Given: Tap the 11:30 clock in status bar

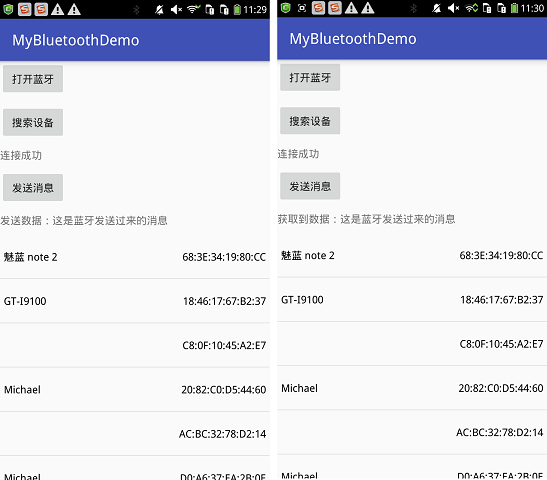Looking at the screenshot, I should coord(532,8).
